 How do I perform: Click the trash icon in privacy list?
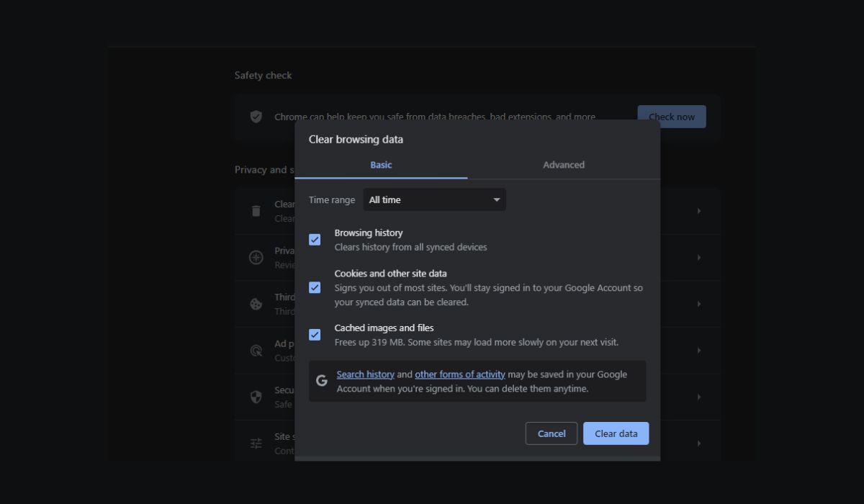click(x=256, y=211)
